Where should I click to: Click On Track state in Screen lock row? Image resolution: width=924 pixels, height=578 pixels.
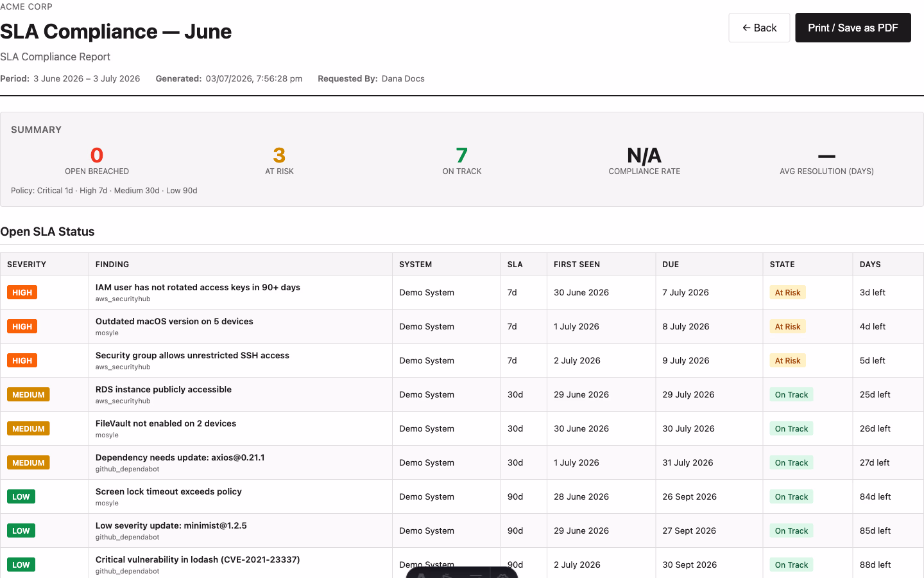point(791,496)
